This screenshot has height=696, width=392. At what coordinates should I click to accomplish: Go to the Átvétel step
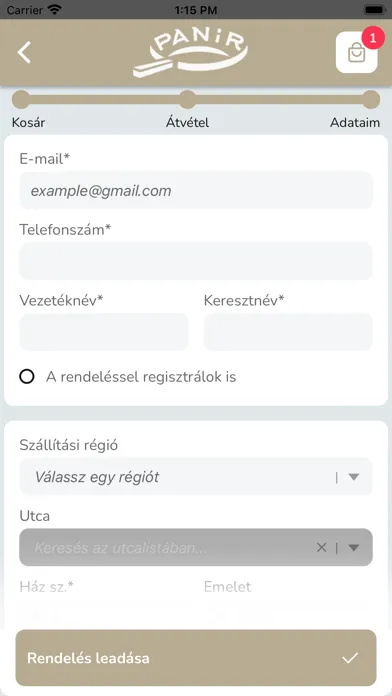coord(187,123)
